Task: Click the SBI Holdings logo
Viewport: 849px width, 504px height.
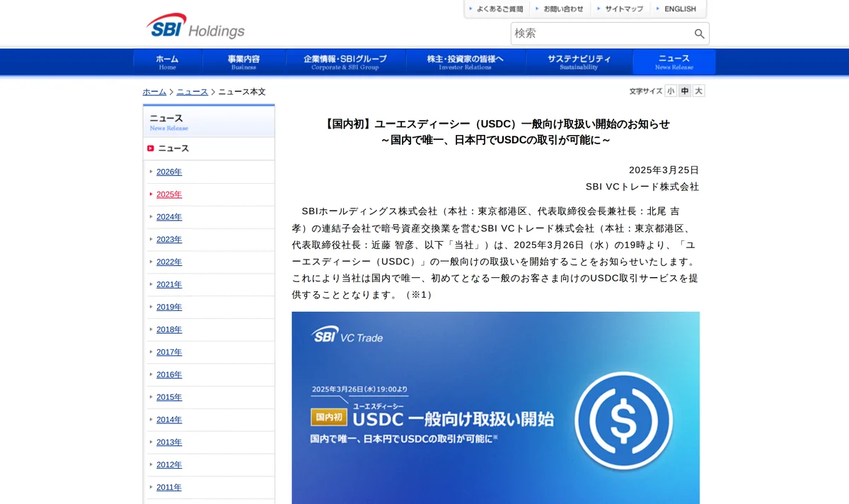Action: tap(195, 27)
